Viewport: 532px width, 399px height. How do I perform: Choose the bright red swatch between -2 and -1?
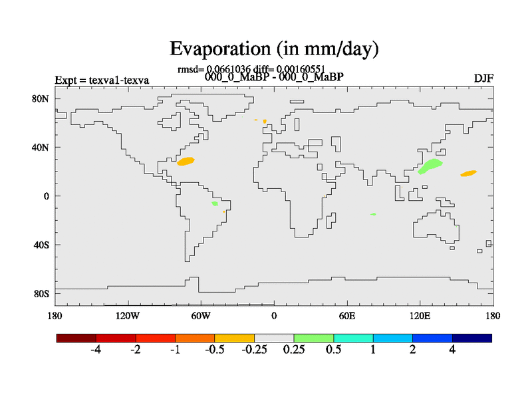click(155, 338)
